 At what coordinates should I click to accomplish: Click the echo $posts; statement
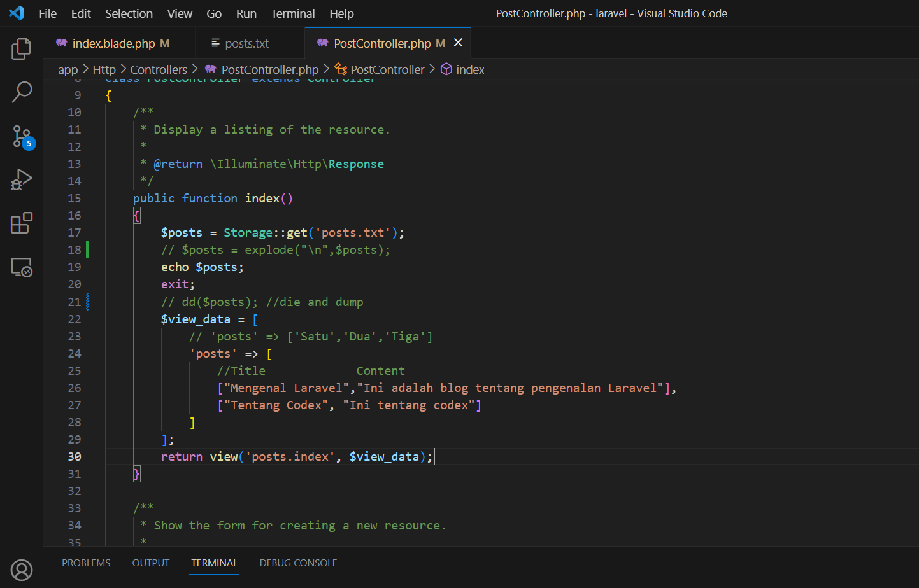click(x=203, y=267)
